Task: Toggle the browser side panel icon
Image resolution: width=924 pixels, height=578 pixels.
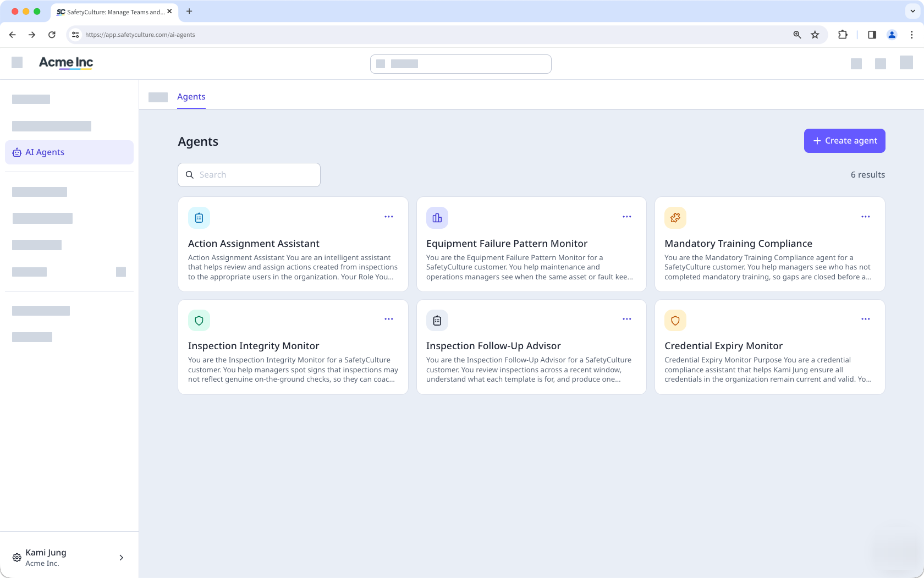Action: pyautogui.click(x=872, y=35)
